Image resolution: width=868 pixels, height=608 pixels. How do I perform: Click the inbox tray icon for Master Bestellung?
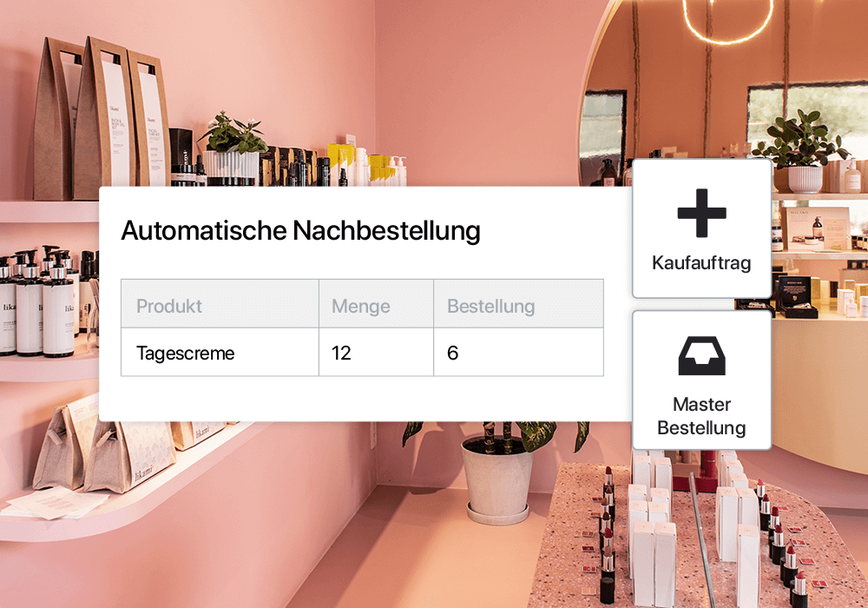[x=702, y=355]
